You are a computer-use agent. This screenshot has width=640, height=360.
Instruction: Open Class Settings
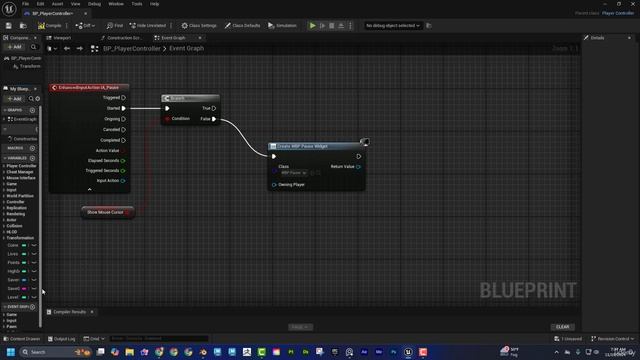(x=199, y=26)
